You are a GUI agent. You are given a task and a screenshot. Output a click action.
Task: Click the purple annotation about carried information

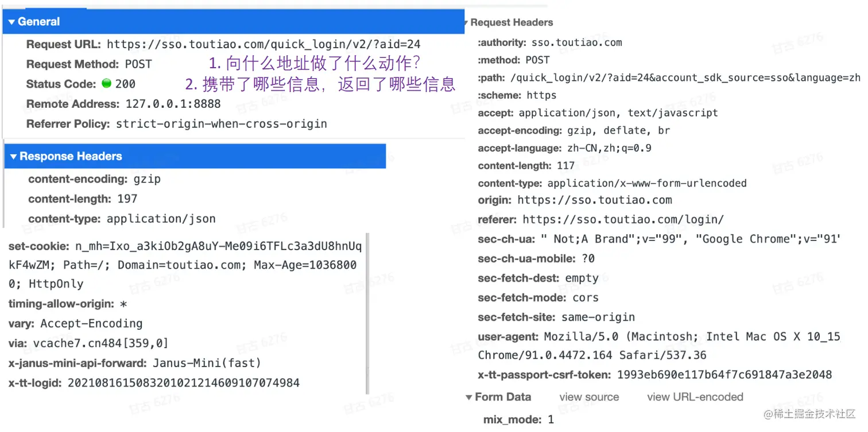click(320, 84)
